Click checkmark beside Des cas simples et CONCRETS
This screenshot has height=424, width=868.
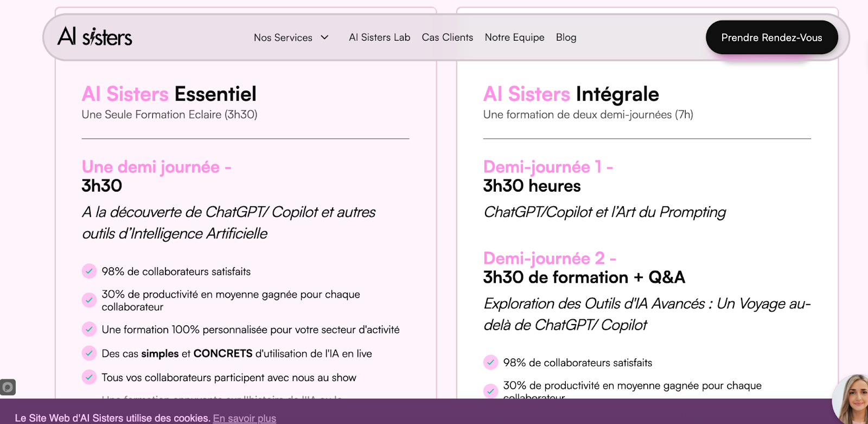[x=89, y=353]
